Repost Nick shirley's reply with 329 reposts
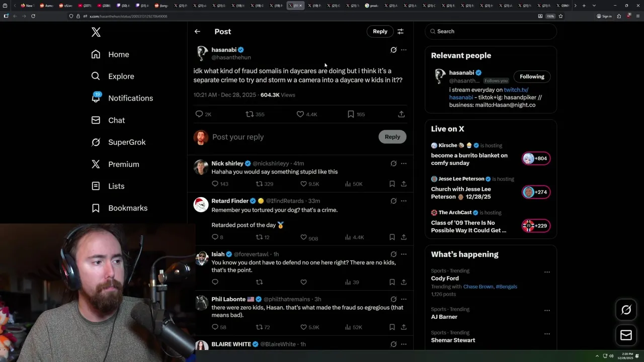The height and width of the screenshot is (362, 644). point(259,184)
